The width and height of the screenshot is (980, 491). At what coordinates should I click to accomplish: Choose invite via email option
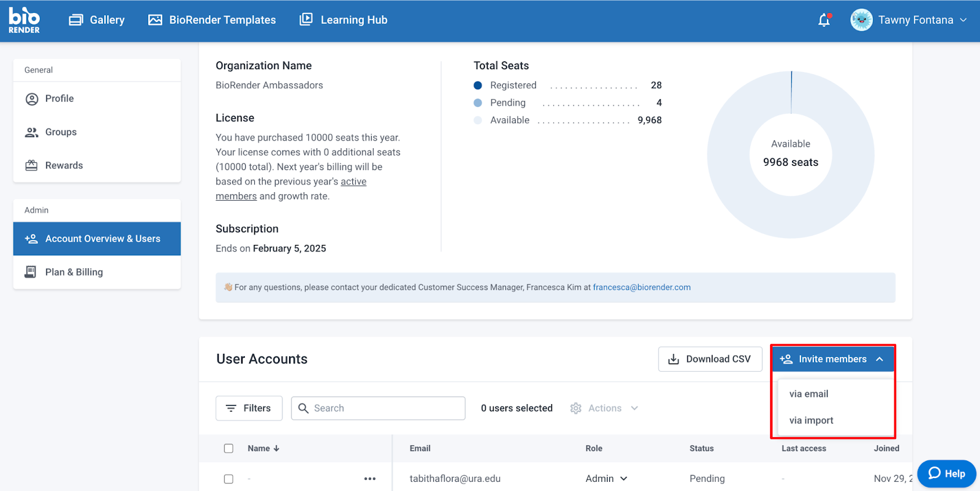coord(809,394)
